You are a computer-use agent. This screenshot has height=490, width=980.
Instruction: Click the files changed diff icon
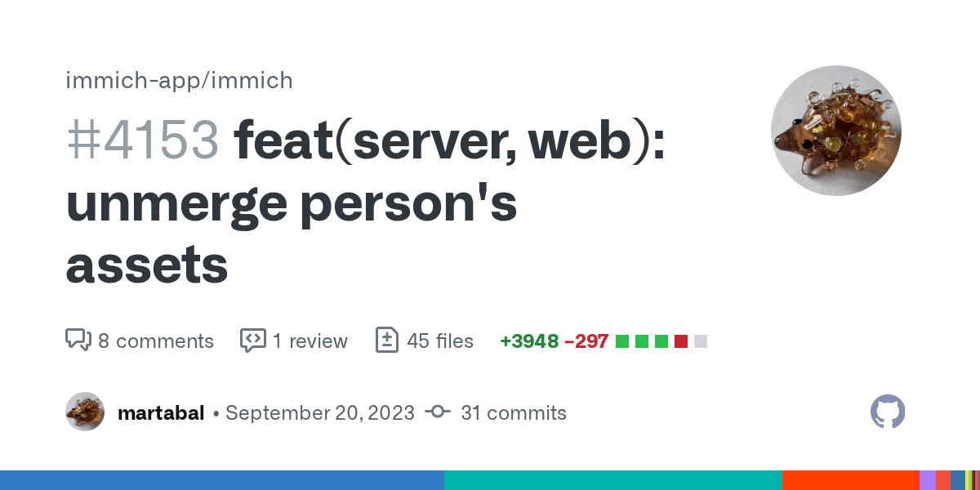click(x=386, y=341)
